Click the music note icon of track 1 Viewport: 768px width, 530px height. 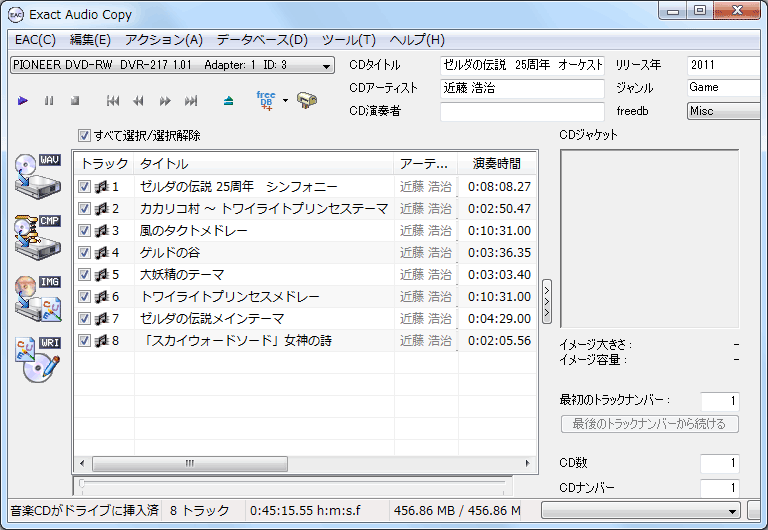(101, 187)
